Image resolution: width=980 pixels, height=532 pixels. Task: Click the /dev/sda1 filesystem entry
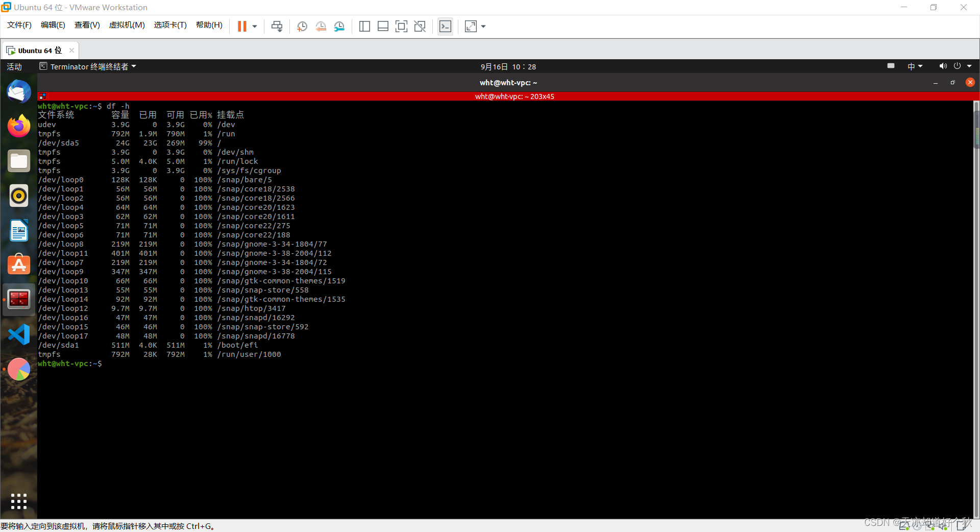pos(58,345)
